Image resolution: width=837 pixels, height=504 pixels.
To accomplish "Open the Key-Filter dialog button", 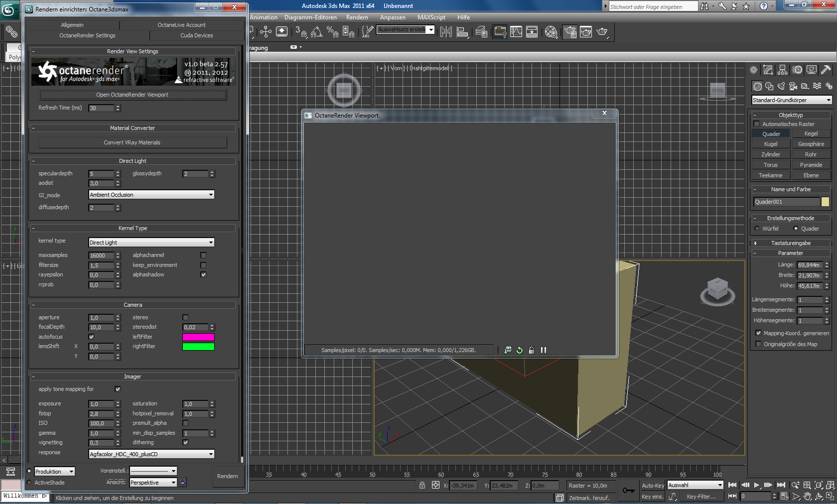I will click(x=701, y=497).
